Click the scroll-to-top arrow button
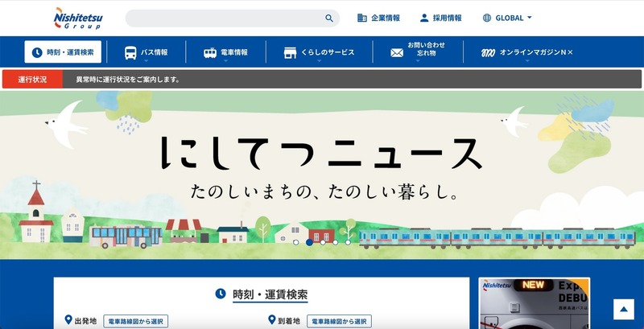The image size is (644, 329). pyautogui.click(x=624, y=310)
